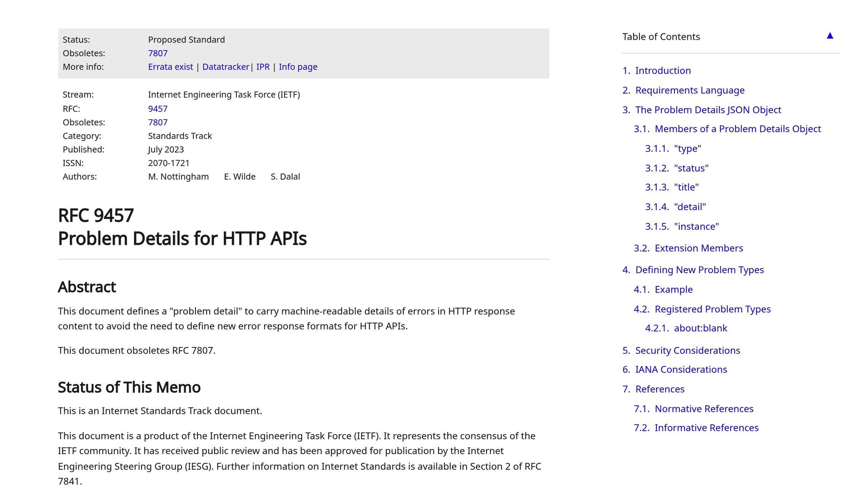Open the Errata exist link

pyautogui.click(x=170, y=67)
